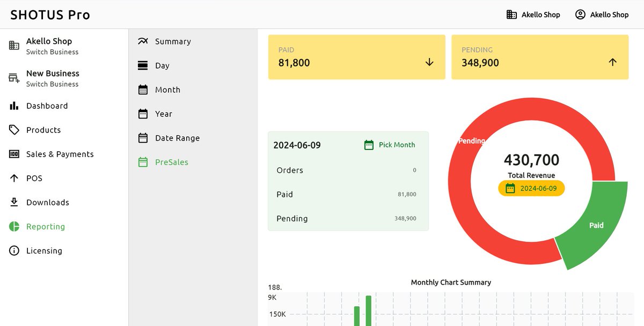The image size is (644, 326).
Task: Click the 430,700 Total Revenue figure
Action: 531,160
